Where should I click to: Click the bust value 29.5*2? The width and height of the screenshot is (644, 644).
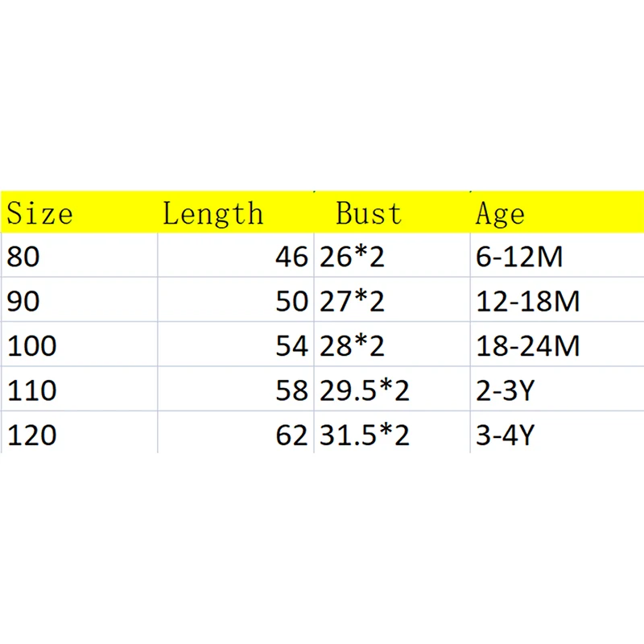[365, 390]
